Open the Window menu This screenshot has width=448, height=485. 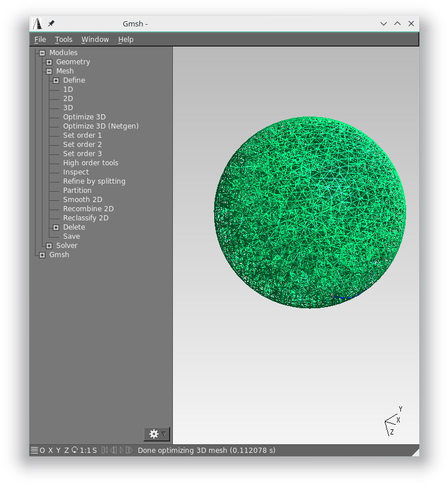pyautogui.click(x=95, y=39)
